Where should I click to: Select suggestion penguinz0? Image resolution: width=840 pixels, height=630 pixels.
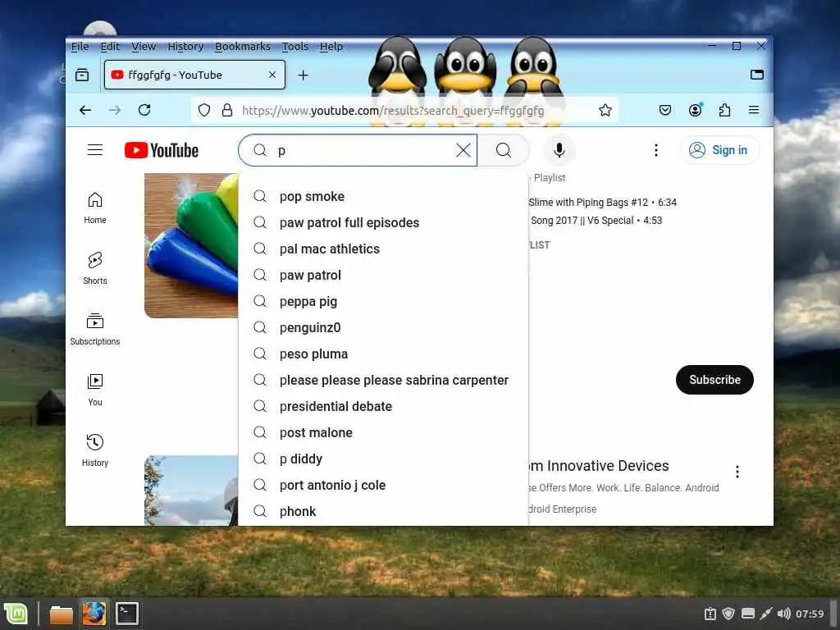click(383, 328)
